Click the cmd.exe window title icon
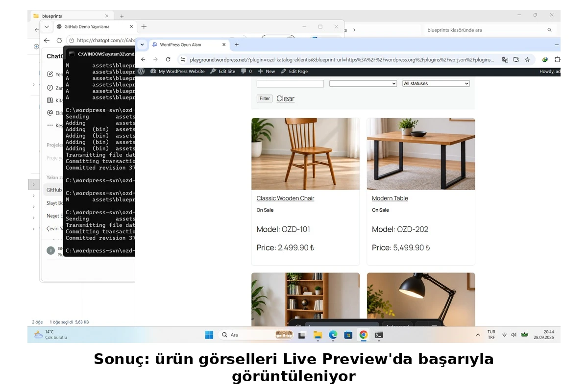 coord(72,54)
